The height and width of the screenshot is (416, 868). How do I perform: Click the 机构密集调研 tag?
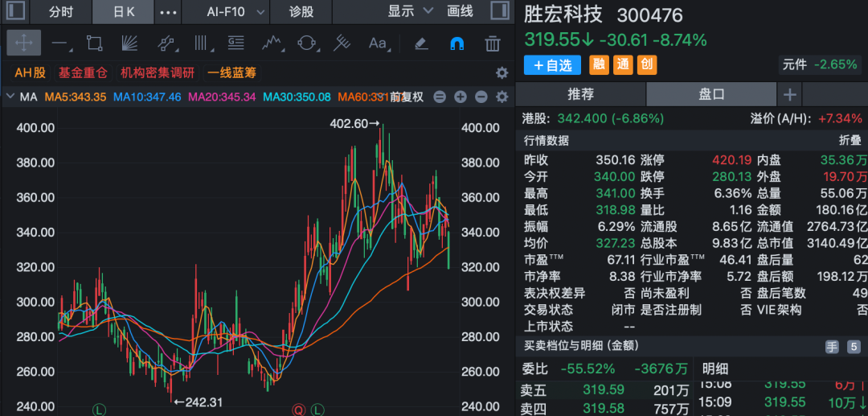[x=158, y=72]
